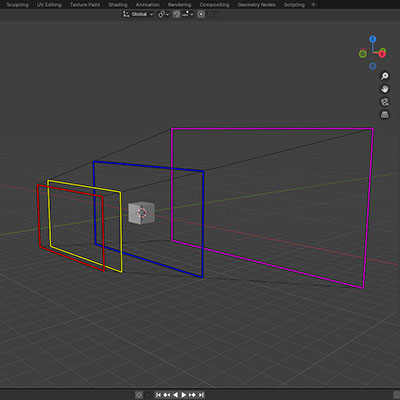Open the Animation workspace tab

point(147,5)
